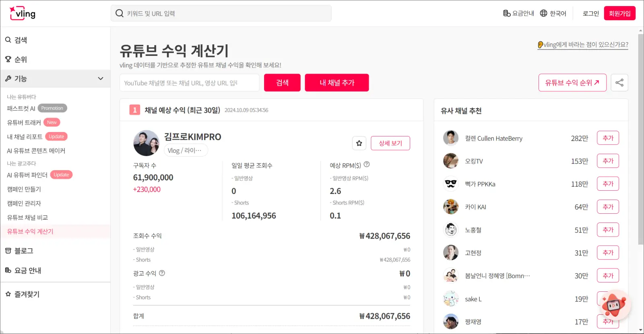Click the 예상 RPM help icon
The width and height of the screenshot is (644, 334).
[367, 165]
